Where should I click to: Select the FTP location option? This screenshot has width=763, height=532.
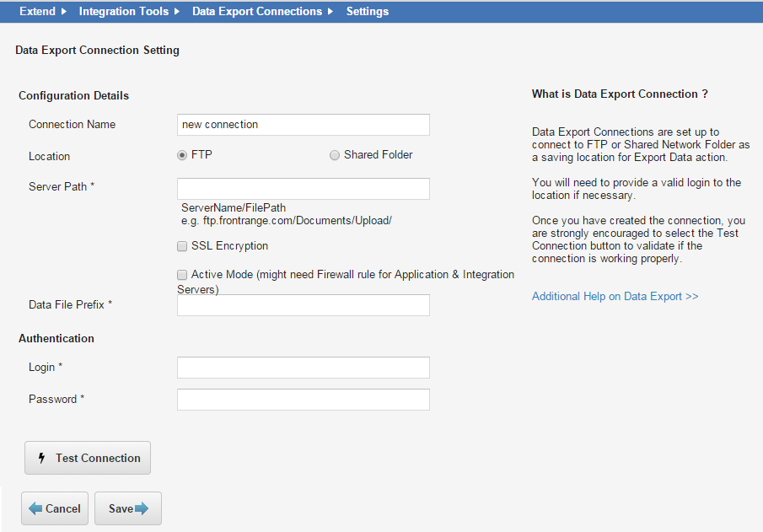181,155
